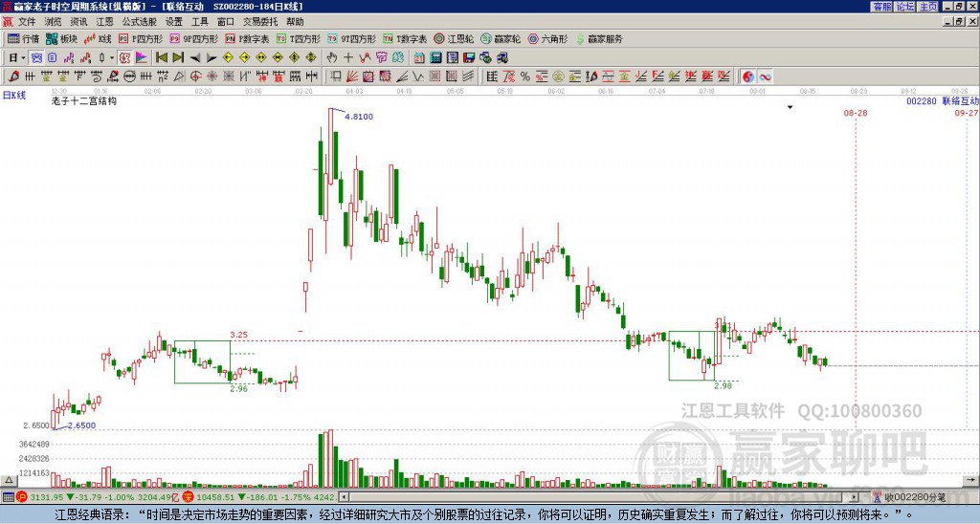Select the red pencil drawing tool
This screenshot has height=524, width=980.
click(13, 76)
